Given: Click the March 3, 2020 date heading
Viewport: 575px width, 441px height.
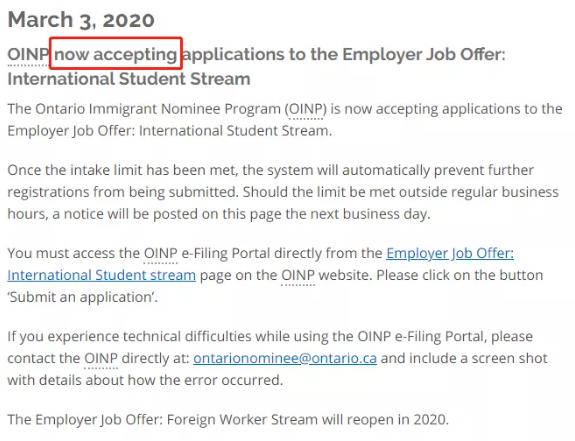Looking at the screenshot, I should click(x=81, y=20).
